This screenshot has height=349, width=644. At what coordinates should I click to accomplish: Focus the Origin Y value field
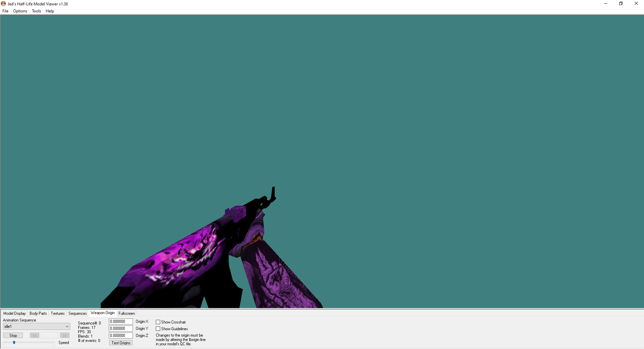pyautogui.click(x=121, y=329)
